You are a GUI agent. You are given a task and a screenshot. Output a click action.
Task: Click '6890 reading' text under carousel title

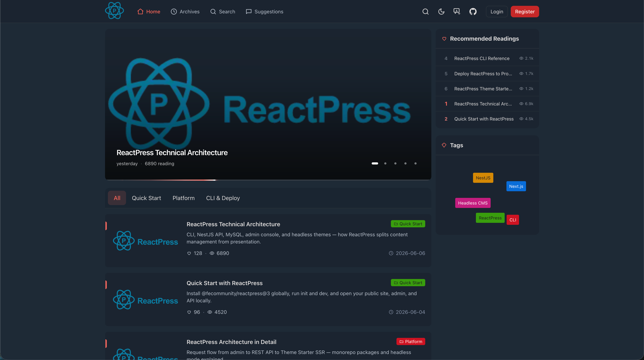coord(159,164)
